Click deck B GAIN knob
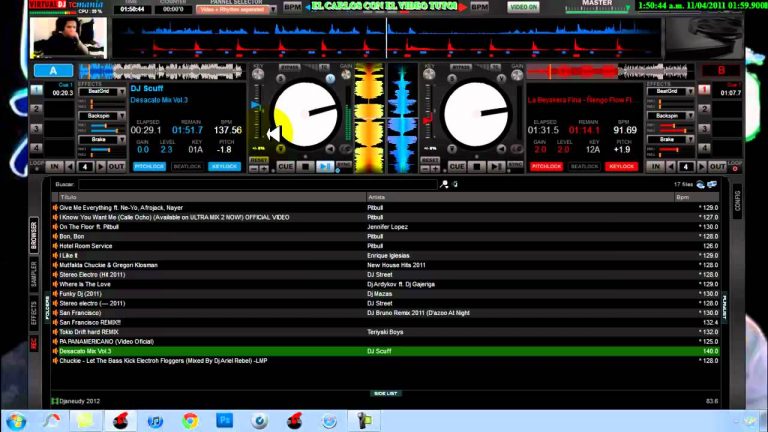The image size is (768, 432). (x=517, y=74)
